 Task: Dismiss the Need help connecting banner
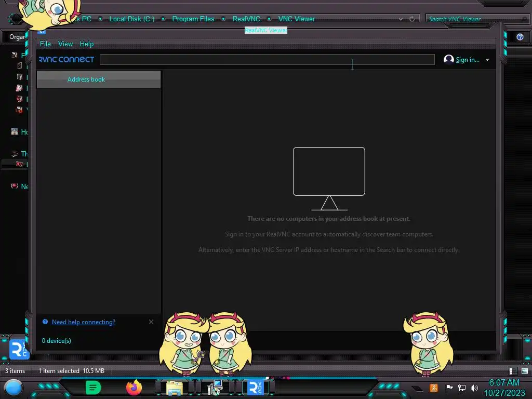[x=151, y=322]
